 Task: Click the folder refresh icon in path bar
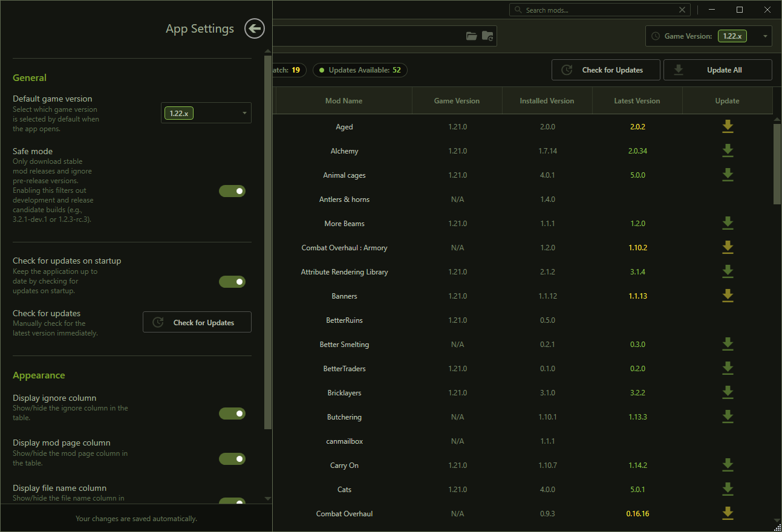487,36
